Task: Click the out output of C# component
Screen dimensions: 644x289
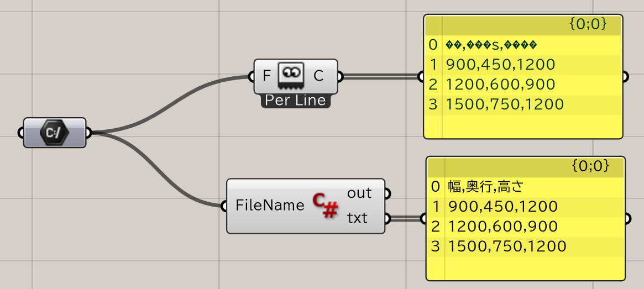Action: tap(359, 193)
